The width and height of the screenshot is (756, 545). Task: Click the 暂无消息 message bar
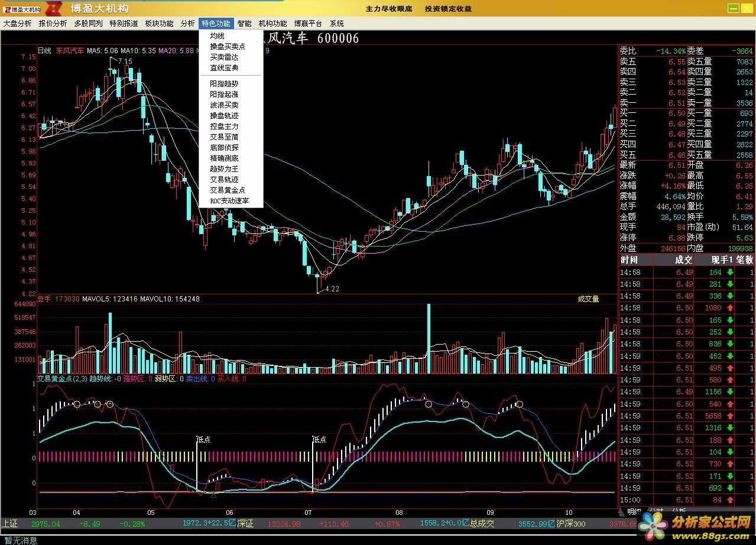click(21, 540)
